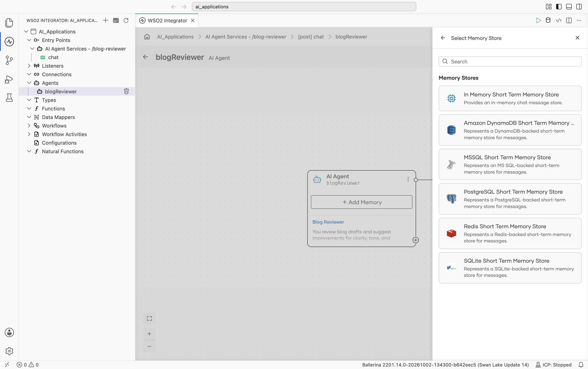Toggle the secondary side bar
This screenshot has height=369, width=588.
579,7
